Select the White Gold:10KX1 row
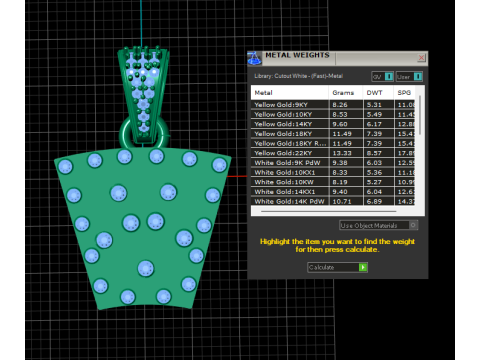The image size is (480, 360). tap(333, 172)
